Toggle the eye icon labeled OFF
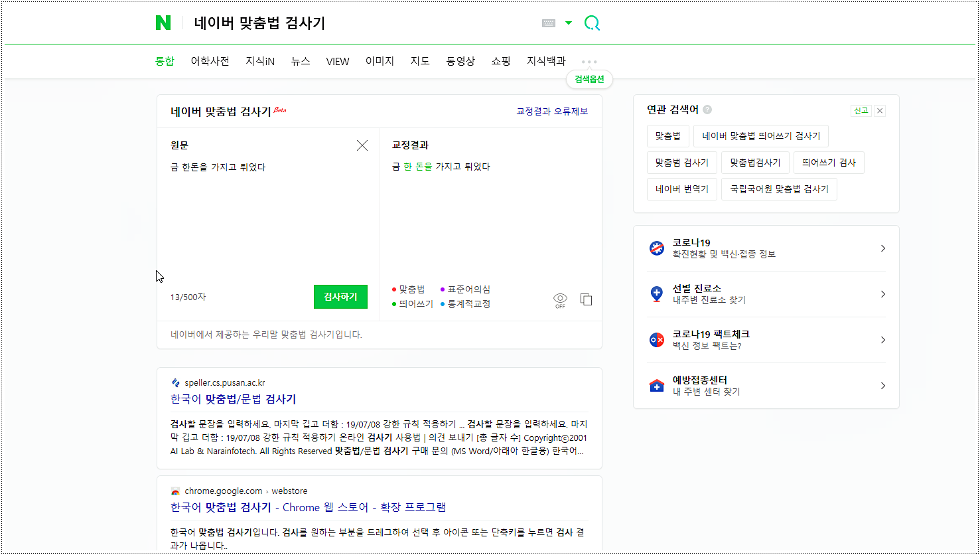The width and height of the screenshot is (980, 555). (560, 300)
